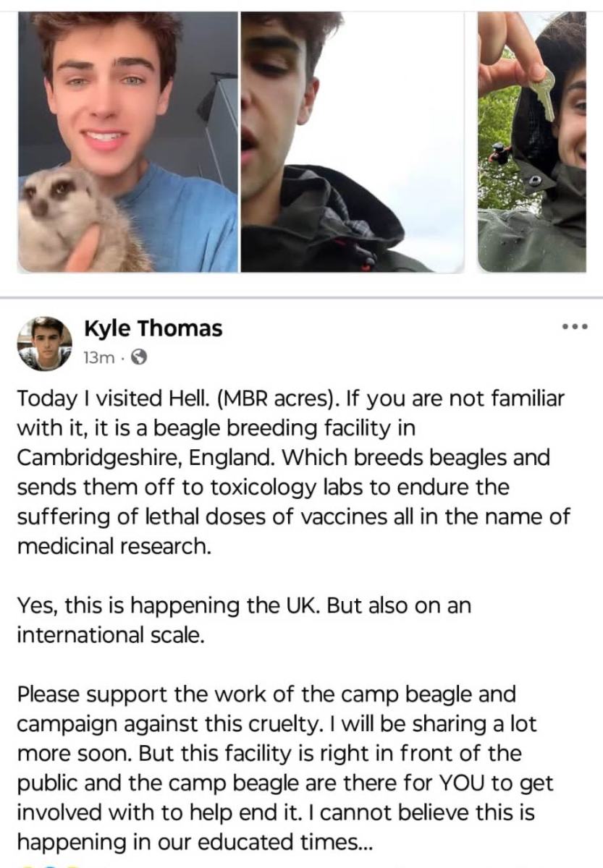Click the "medicinal research." line
Screen dimensions: 603x868
114,547
